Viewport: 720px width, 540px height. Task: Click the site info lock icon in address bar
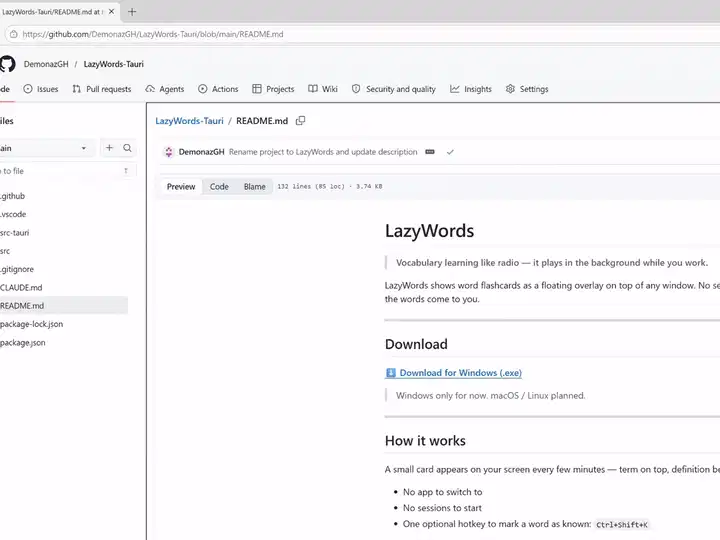[14, 34]
